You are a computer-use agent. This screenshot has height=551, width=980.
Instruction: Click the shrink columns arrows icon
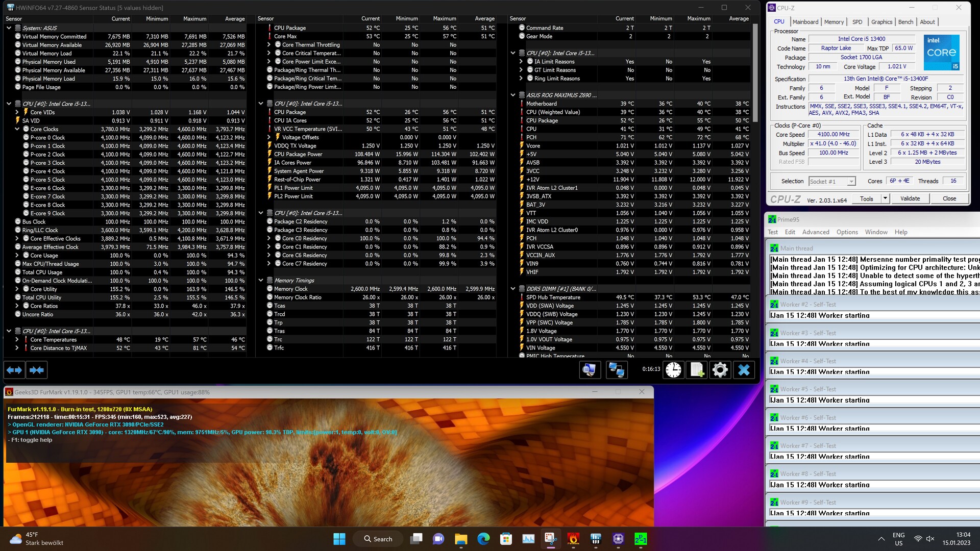pyautogui.click(x=37, y=370)
